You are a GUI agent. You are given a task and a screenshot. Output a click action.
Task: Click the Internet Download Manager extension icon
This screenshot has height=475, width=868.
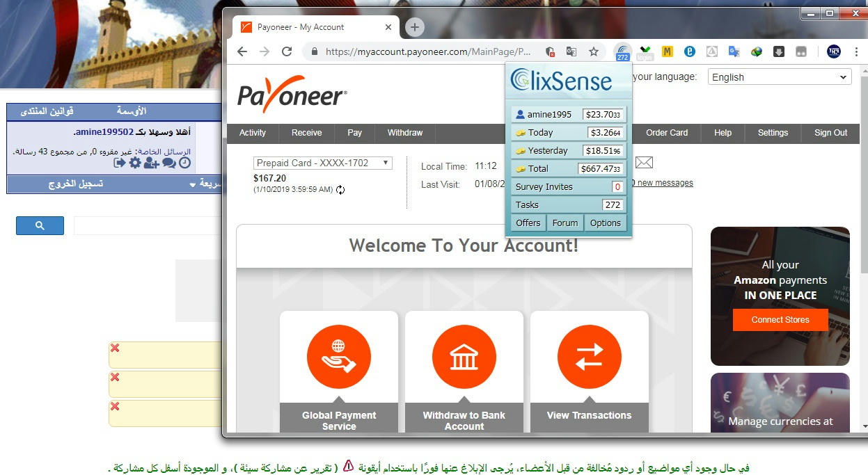point(757,51)
